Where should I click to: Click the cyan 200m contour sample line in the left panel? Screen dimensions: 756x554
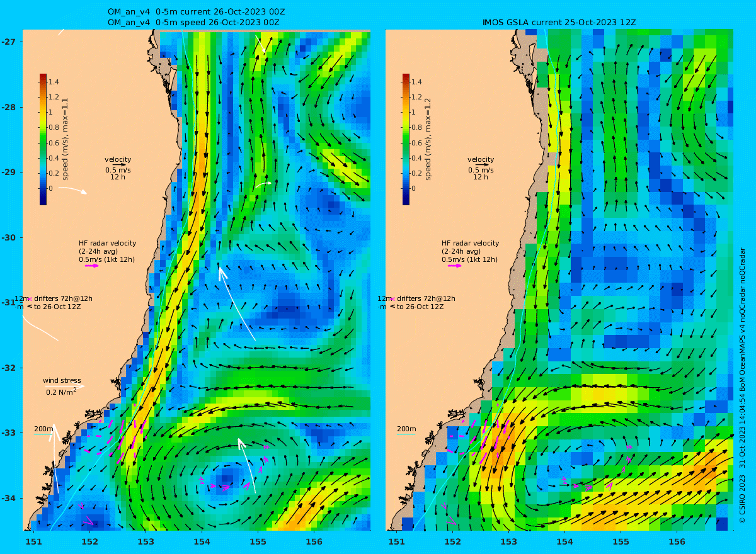point(42,434)
